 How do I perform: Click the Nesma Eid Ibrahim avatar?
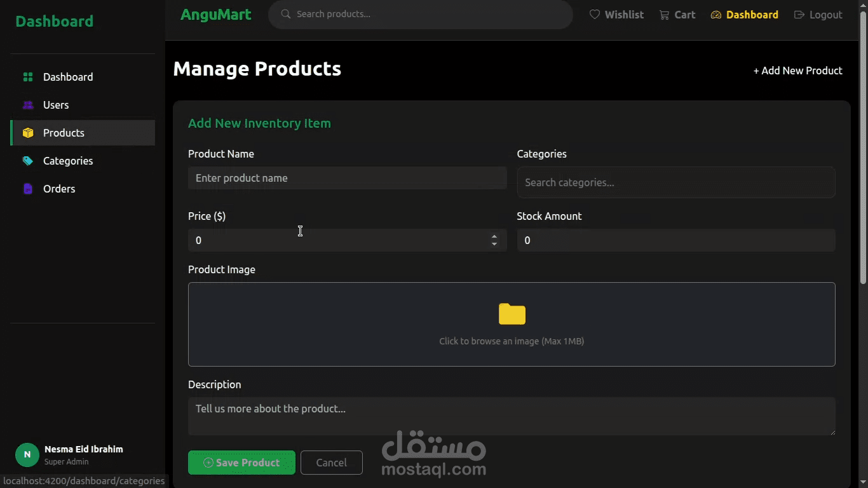pos(27,454)
